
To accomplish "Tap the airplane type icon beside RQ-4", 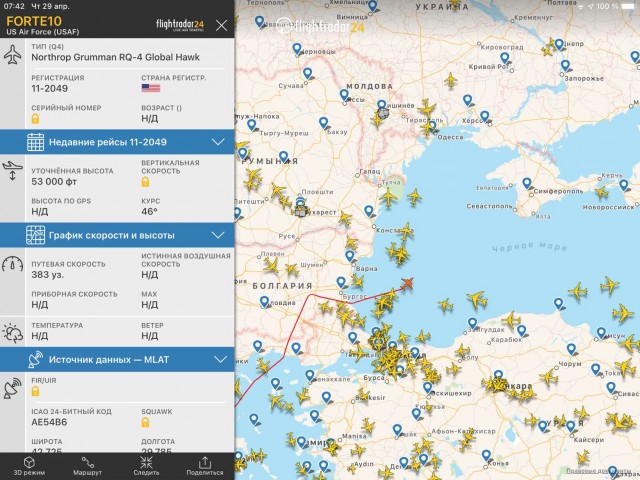I will 13,55.
